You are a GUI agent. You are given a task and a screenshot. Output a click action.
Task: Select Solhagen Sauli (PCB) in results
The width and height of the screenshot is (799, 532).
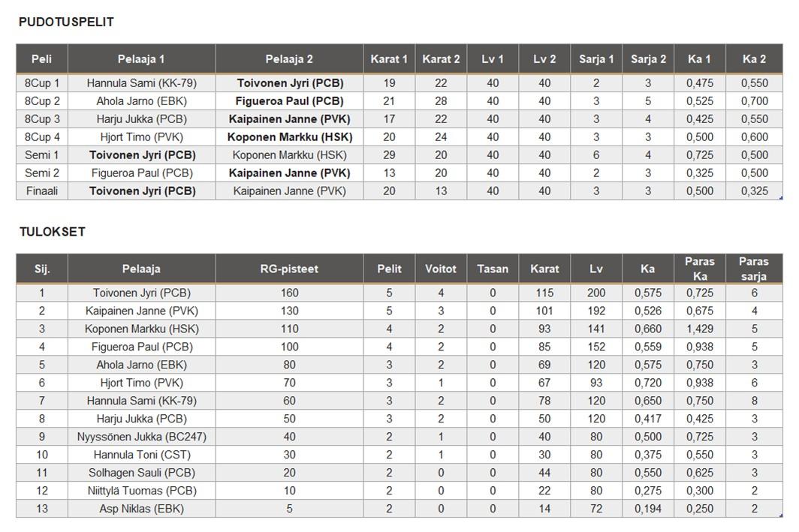point(142,473)
